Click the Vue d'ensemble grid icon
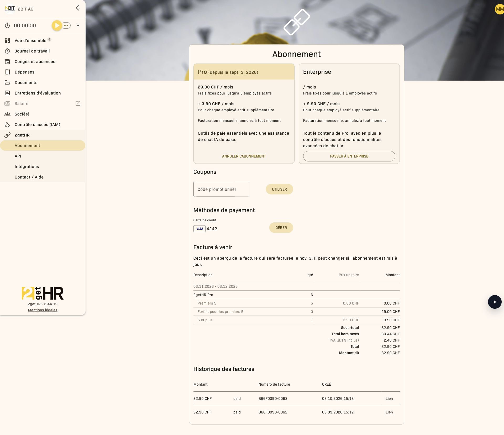The height and width of the screenshot is (435, 504). (x=7, y=40)
